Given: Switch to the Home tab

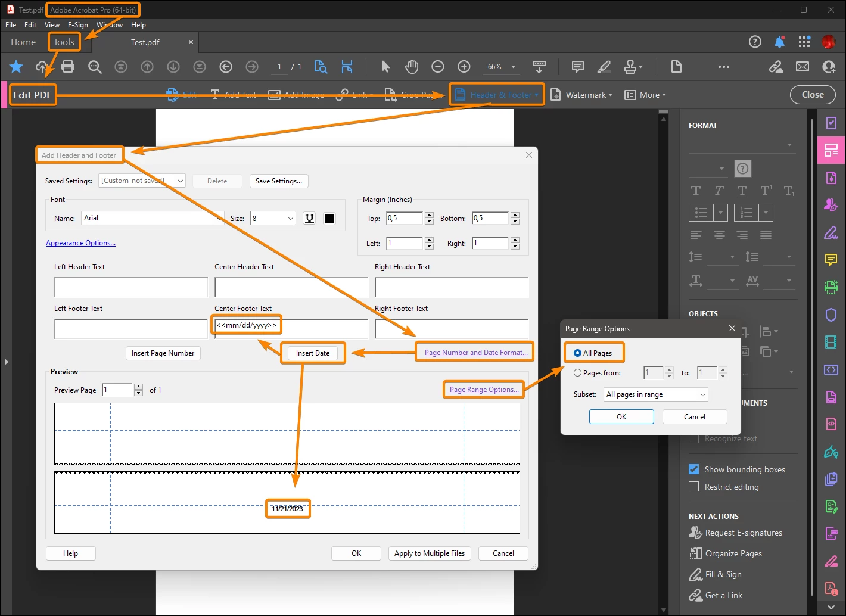Looking at the screenshot, I should coord(23,42).
